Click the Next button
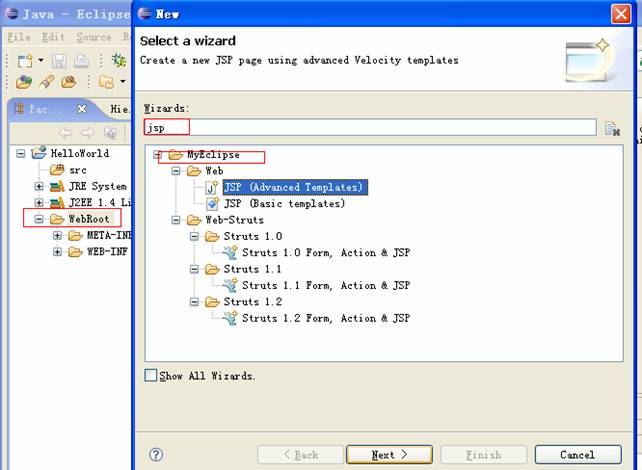 (389, 455)
